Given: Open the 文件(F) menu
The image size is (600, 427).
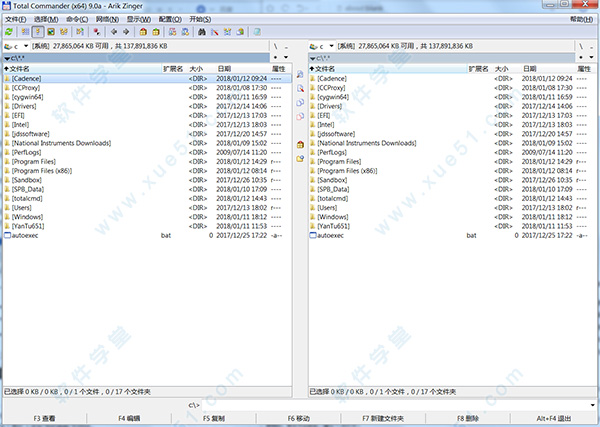Looking at the screenshot, I should click(x=14, y=19).
